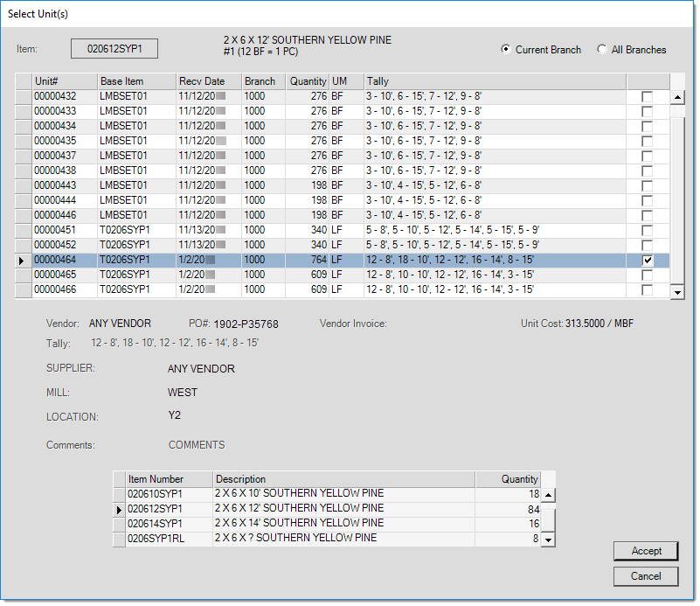Check the box for unit 00000433
This screenshot has height=606, width=700.
(x=647, y=111)
